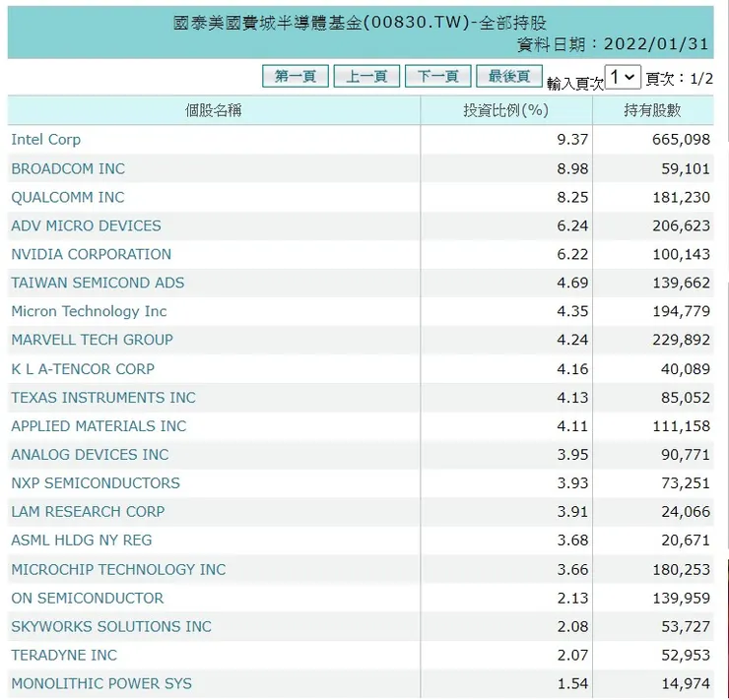Viewport: 729px width, 700px height.
Task: Open the ADV MICRO DEVICES link
Action: click(86, 225)
